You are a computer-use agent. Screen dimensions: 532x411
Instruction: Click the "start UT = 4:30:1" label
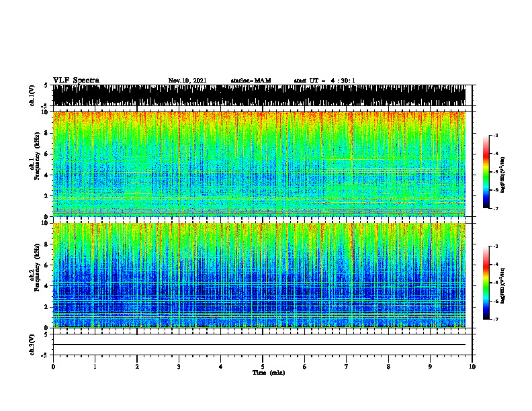324,81
